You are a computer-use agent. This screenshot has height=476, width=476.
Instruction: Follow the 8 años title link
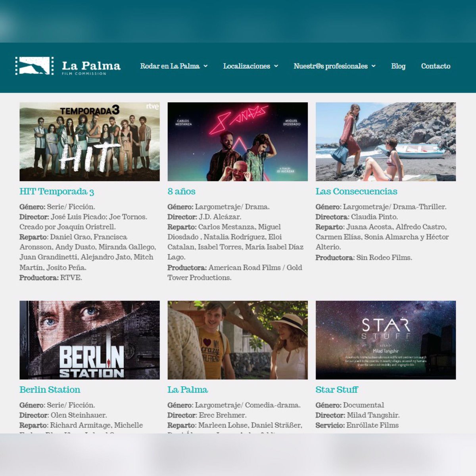[181, 192]
